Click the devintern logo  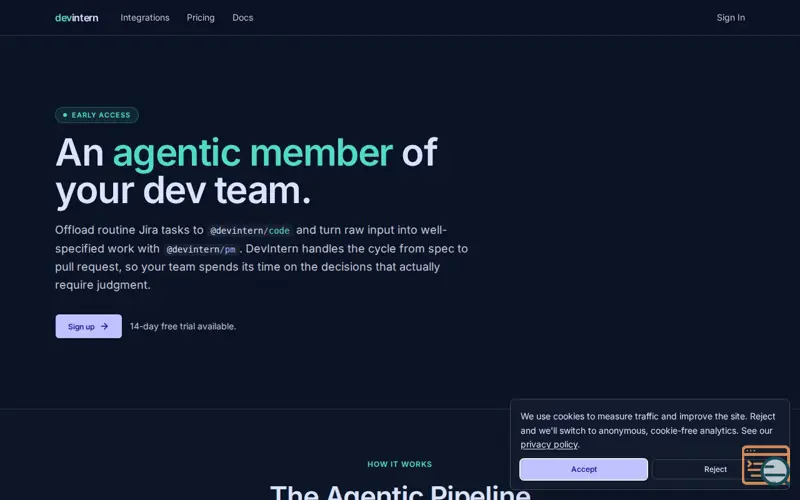click(x=77, y=18)
